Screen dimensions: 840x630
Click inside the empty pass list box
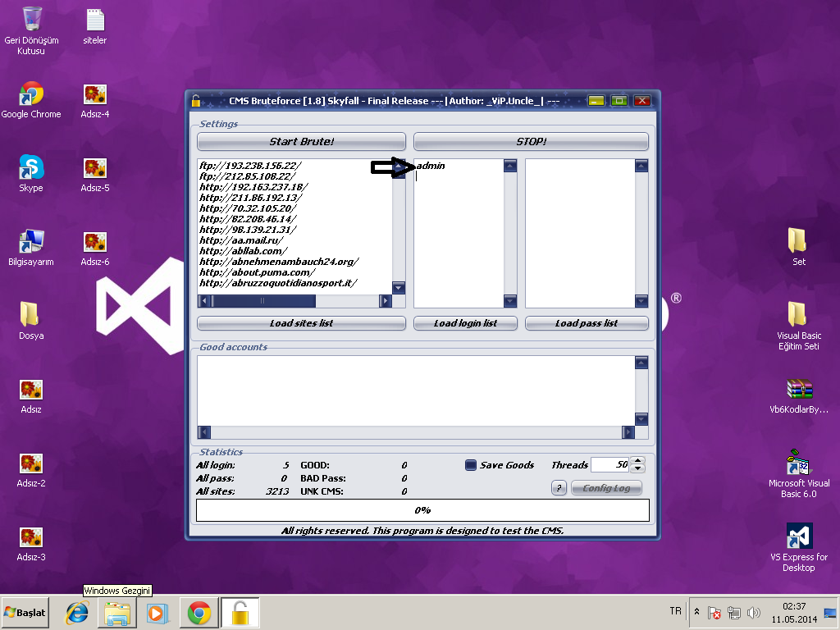click(x=580, y=233)
